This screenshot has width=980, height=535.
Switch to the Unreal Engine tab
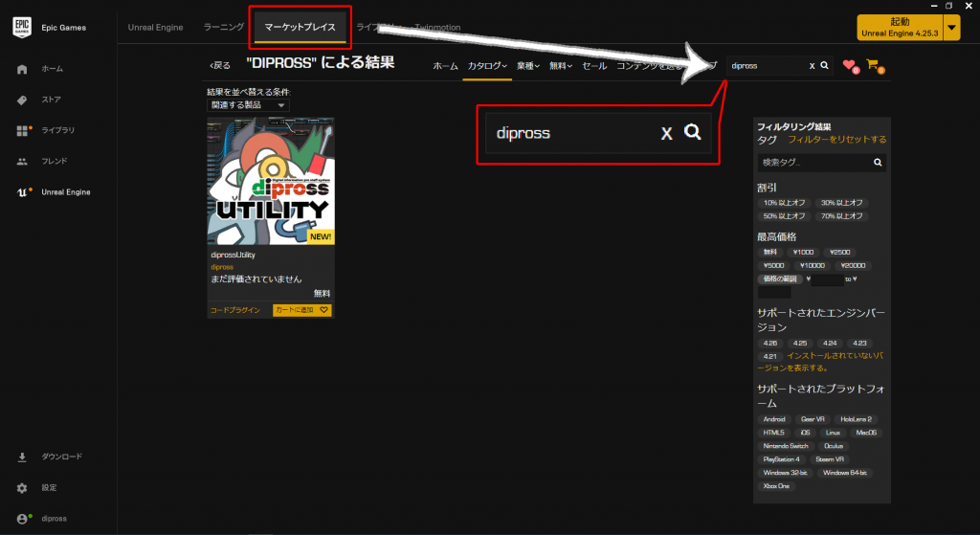[156, 28]
